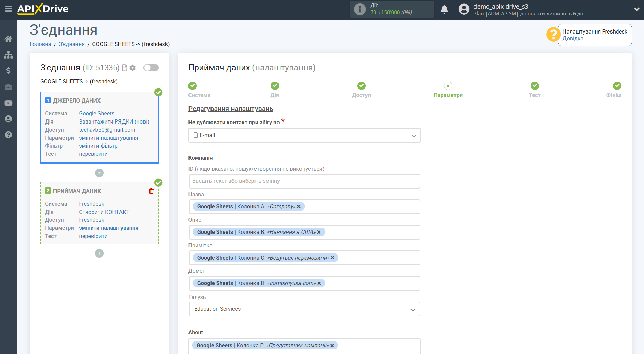Image resolution: width=644 pixels, height=354 pixels.
Task: Click the orange help question icon
Action: (x=553, y=35)
